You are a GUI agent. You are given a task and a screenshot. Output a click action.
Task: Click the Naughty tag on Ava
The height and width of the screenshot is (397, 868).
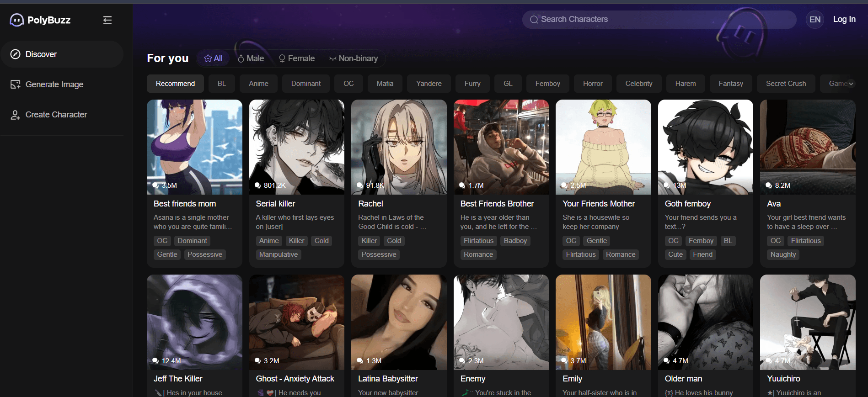tap(783, 254)
